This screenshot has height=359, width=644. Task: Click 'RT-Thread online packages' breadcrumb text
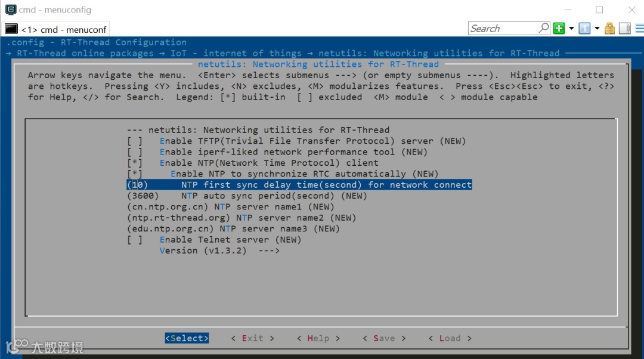pos(85,54)
